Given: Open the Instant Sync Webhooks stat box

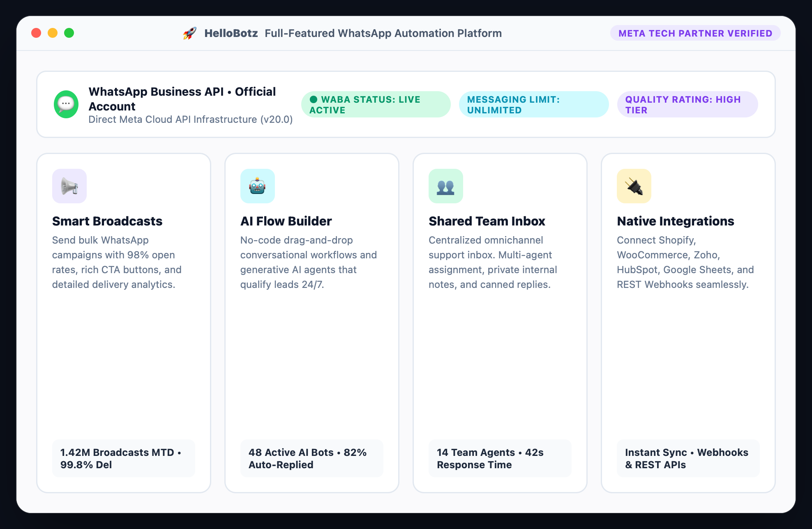Looking at the screenshot, I should click(x=688, y=458).
